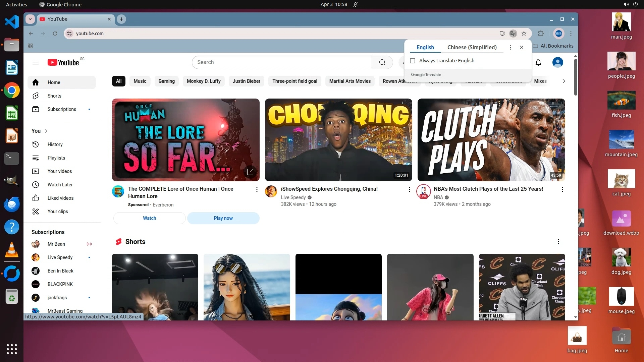Open Watch Later in sidebar

click(x=60, y=185)
